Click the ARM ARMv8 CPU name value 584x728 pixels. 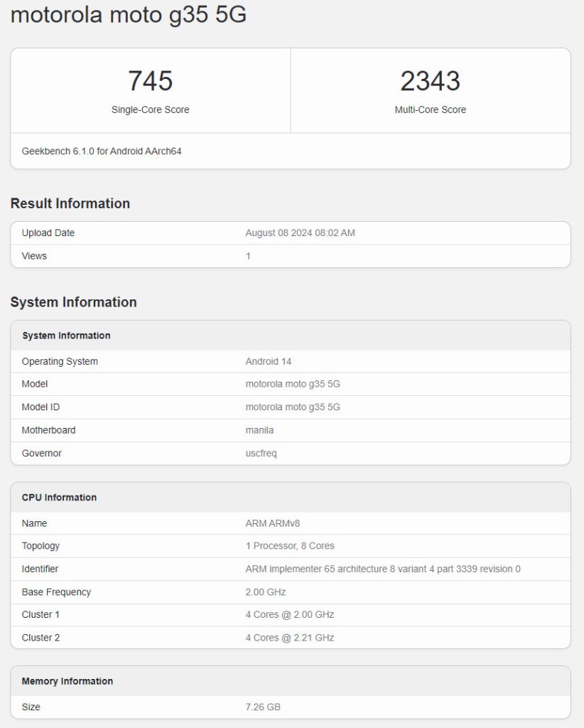[272, 523]
